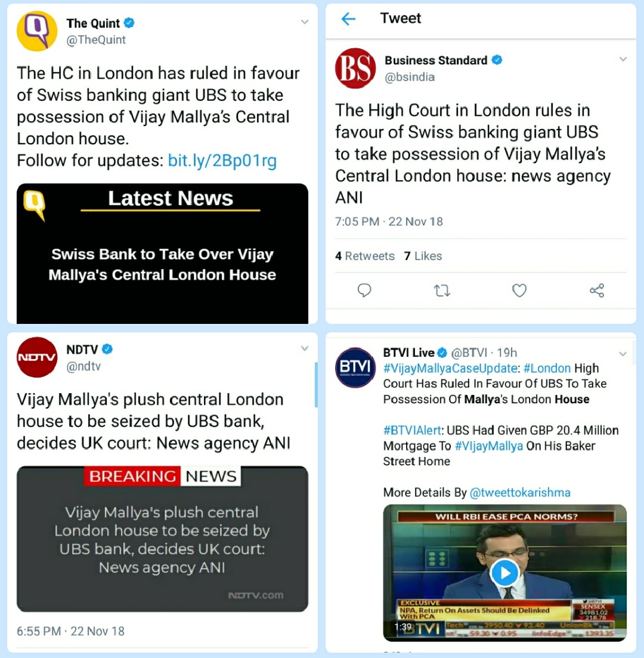This screenshot has height=658, width=644.
Task: View the 4 Retweets list
Action: tap(364, 256)
